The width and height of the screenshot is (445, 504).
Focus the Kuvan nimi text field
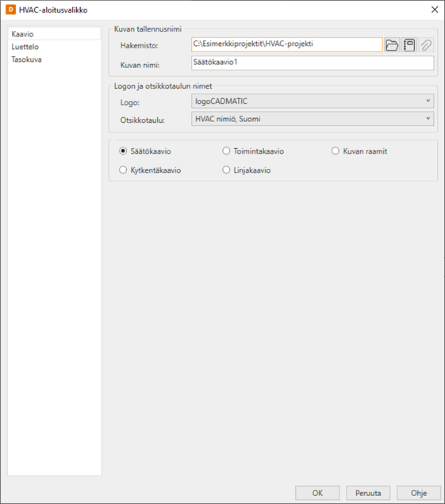[x=313, y=63]
